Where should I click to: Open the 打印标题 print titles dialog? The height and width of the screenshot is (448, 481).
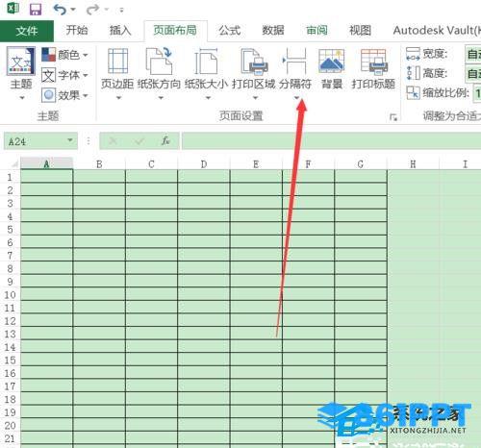[x=373, y=68]
